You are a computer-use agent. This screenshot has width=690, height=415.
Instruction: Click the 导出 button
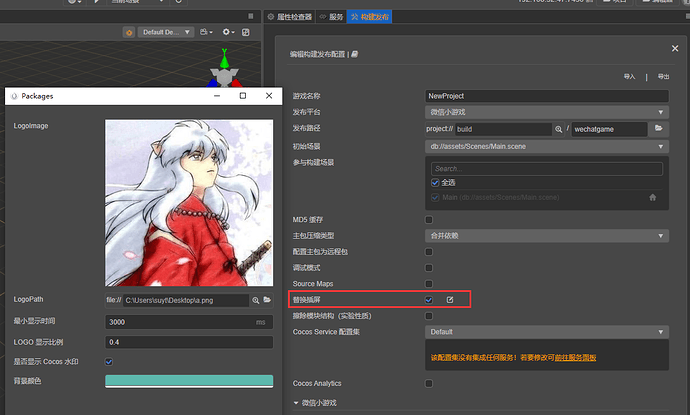pyautogui.click(x=663, y=77)
